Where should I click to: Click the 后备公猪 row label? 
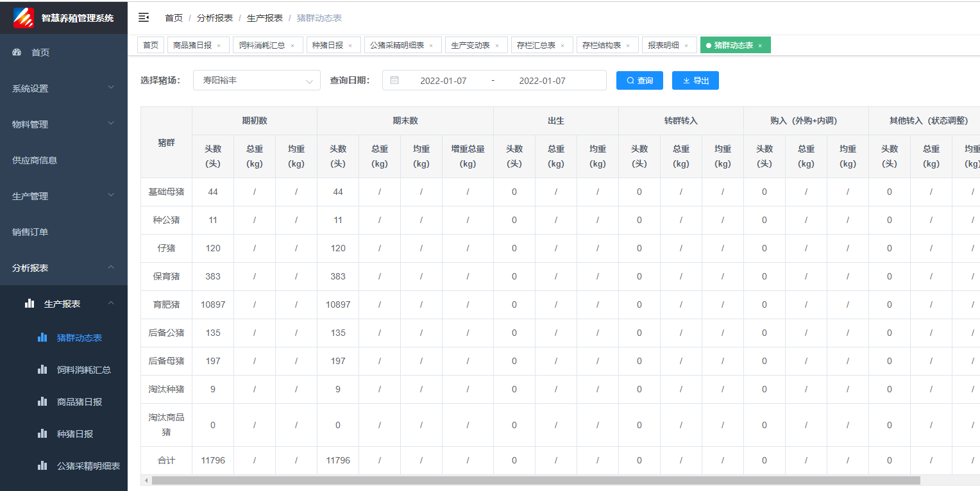coord(166,333)
